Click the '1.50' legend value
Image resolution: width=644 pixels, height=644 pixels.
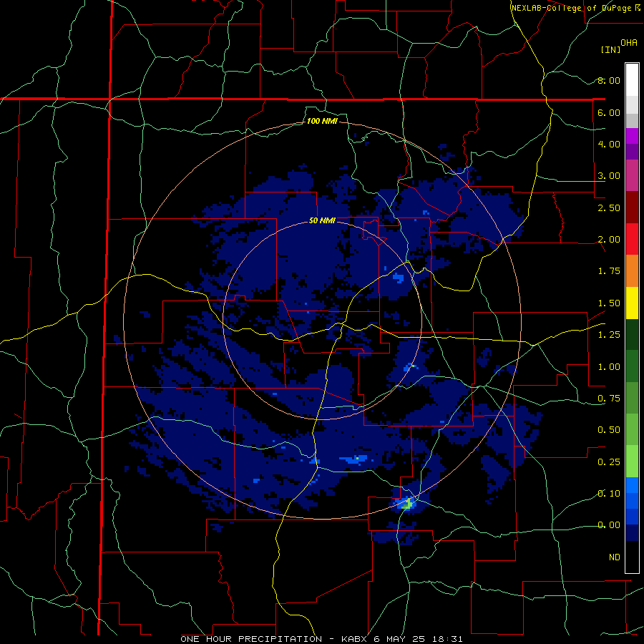(609, 303)
